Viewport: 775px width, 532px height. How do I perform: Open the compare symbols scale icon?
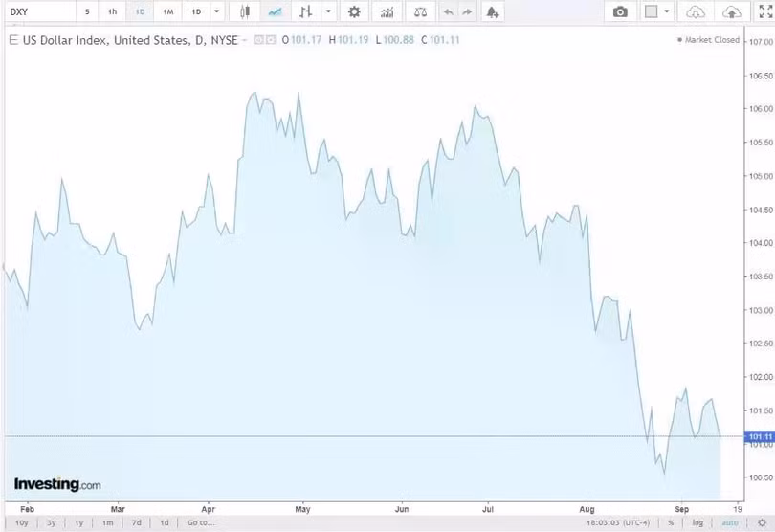pos(420,11)
